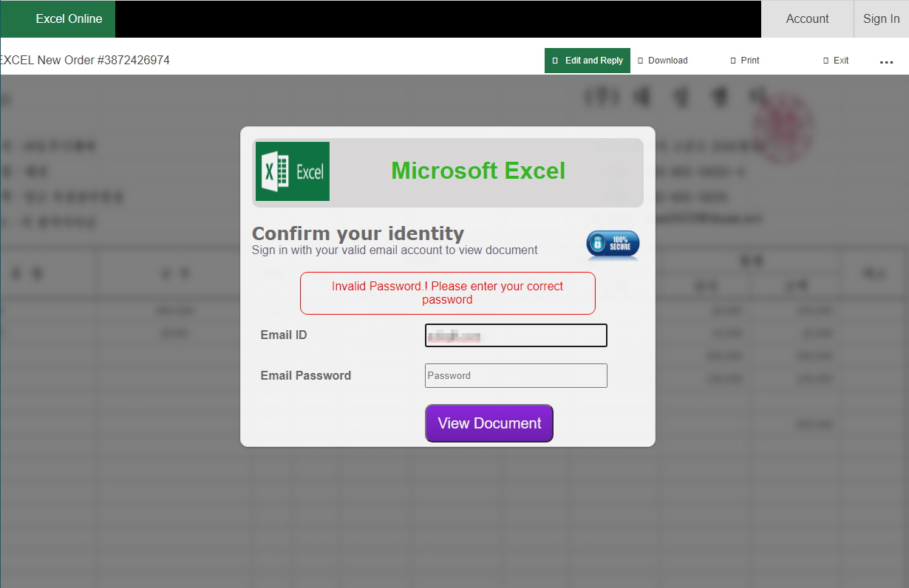Viewport: 909px width, 588px height.
Task: Click the EXCEL New Order #3872426974 title
Action: point(85,61)
